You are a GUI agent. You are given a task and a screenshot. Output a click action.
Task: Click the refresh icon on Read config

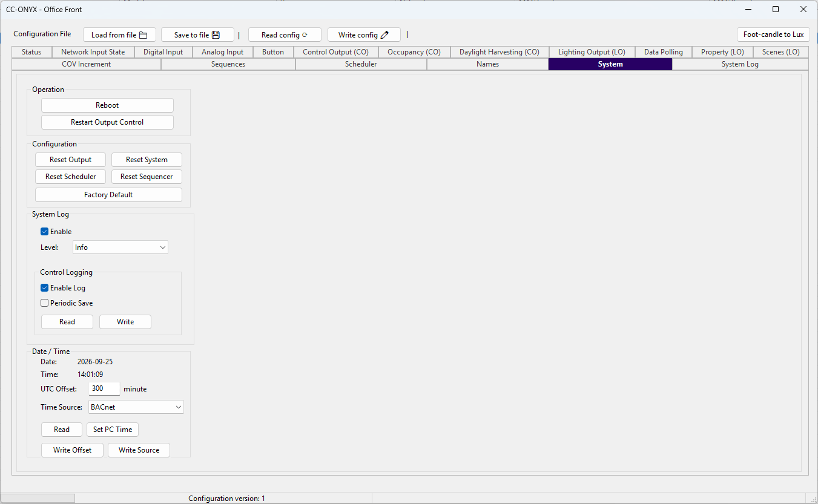[305, 35]
